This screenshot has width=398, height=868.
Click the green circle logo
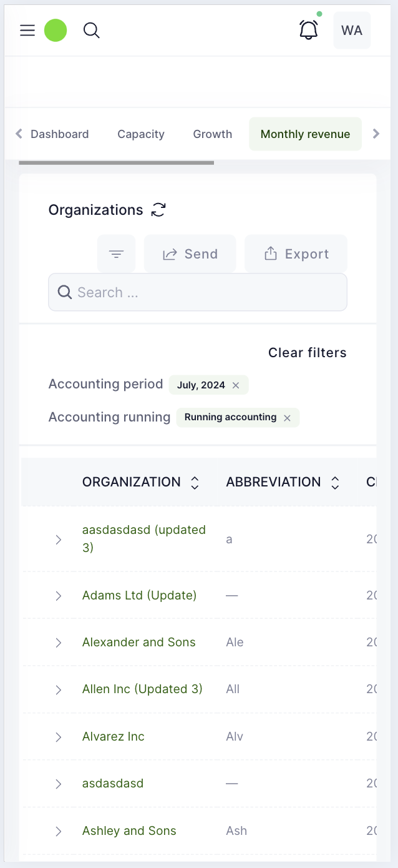pyautogui.click(x=56, y=31)
